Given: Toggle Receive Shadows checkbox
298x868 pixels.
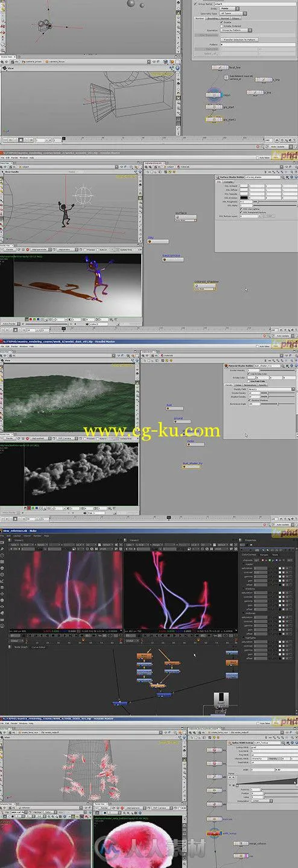Looking at the screenshot, I should pyautogui.click(x=250, y=400).
